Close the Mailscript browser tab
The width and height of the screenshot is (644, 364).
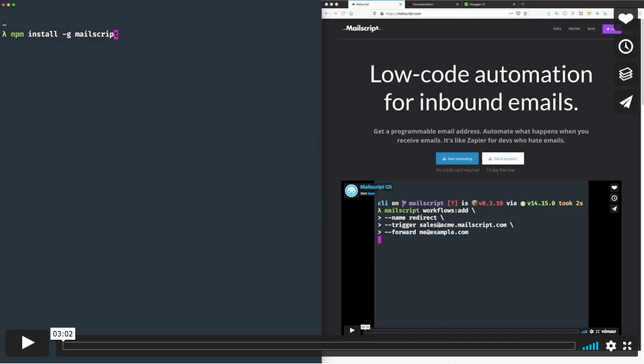401,4
